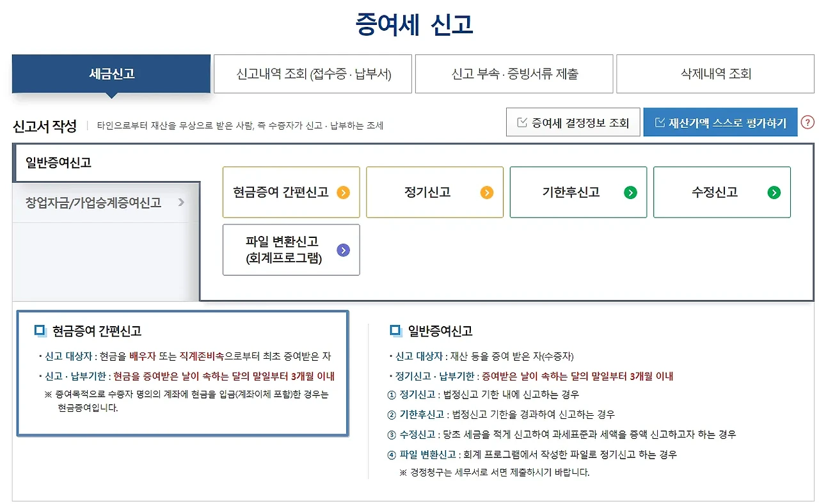Click the check icon in 증여세 결정정보 조회
819x504 pixels.
(521, 123)
